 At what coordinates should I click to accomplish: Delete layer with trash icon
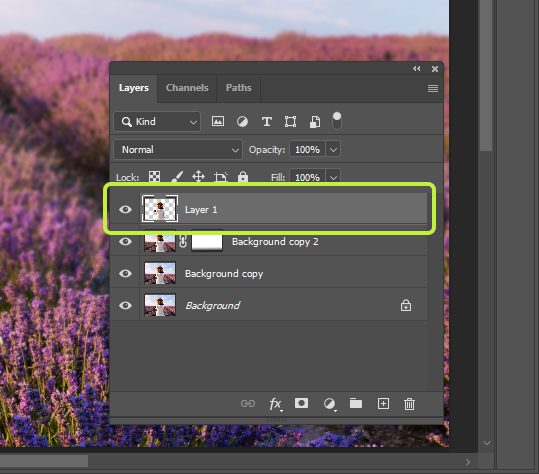coord(409,404)
